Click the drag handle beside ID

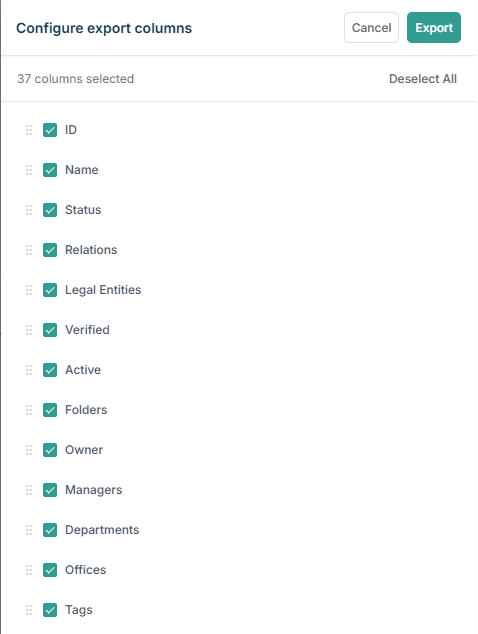(x=29, y=130)
